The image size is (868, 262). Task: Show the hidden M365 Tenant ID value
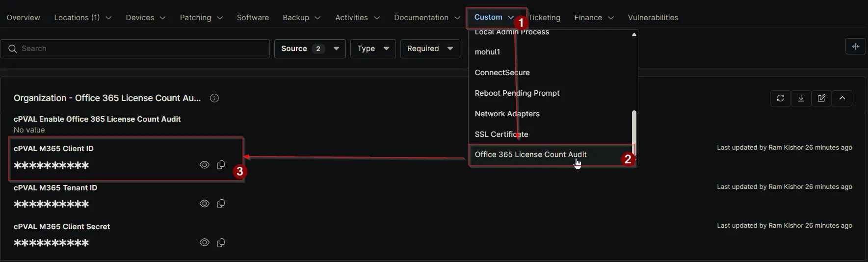pyautogui.click(x=205, y=204)
